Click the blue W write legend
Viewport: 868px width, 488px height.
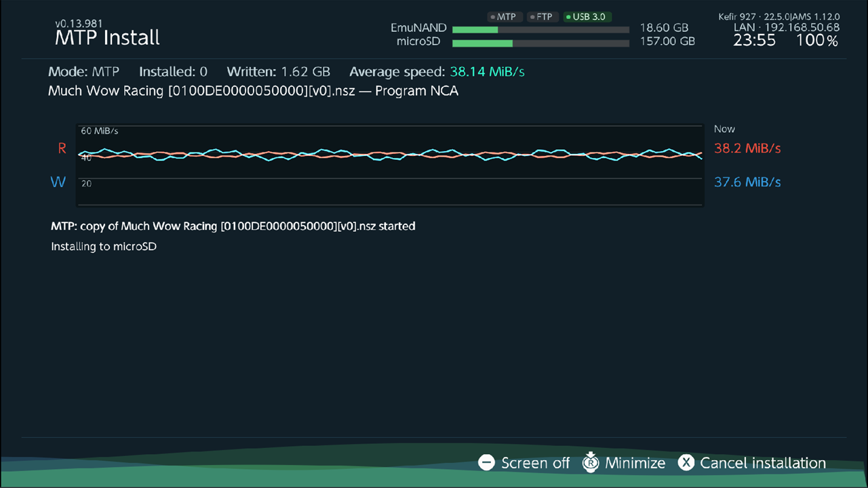click(x=58, y=182)
